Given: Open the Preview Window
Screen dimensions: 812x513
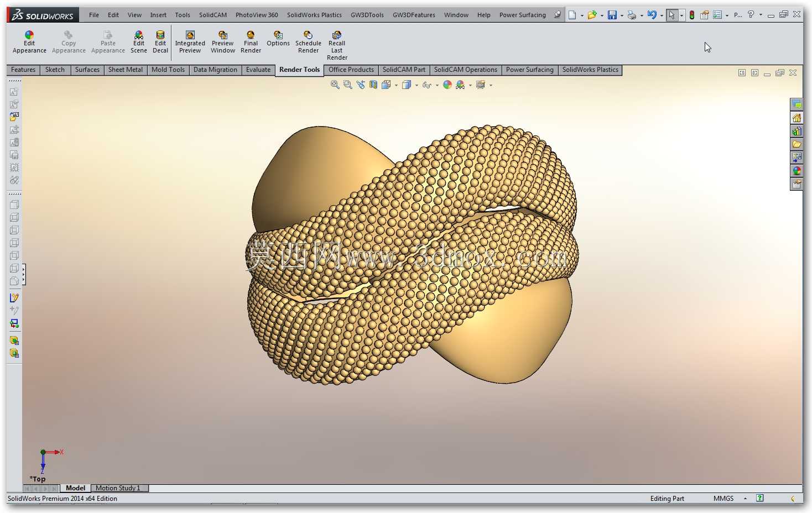Looking at the screenshot, I should pos(223,42).
